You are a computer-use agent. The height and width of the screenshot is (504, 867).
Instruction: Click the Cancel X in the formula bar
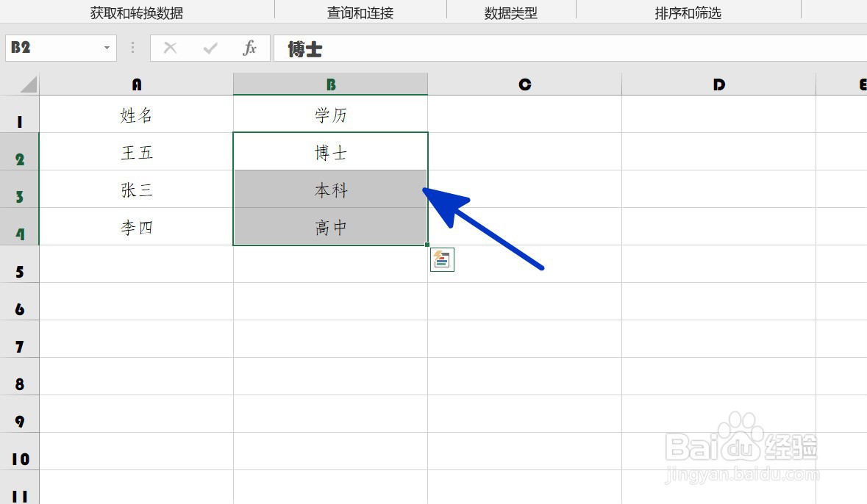click(x=170, y=48)
